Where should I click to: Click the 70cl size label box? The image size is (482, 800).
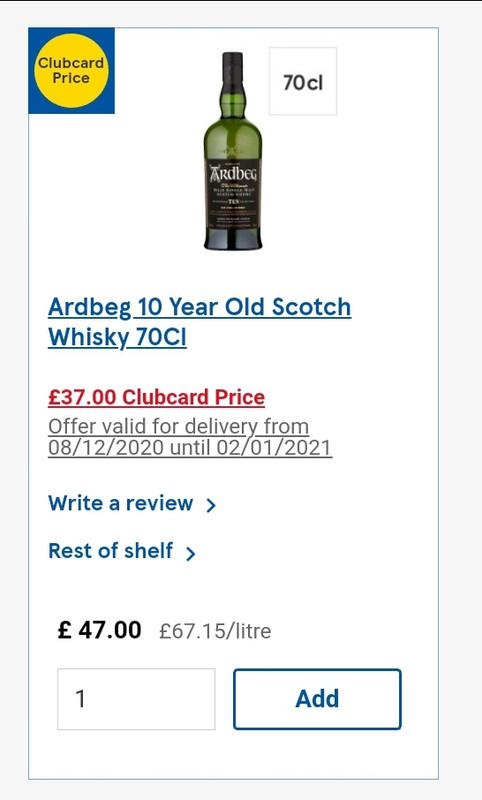point(303,82)
